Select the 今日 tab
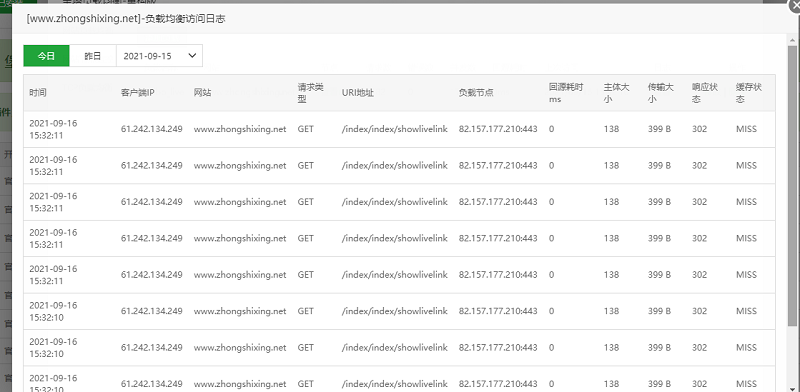The image size is (800, 392). pos(46,56)
